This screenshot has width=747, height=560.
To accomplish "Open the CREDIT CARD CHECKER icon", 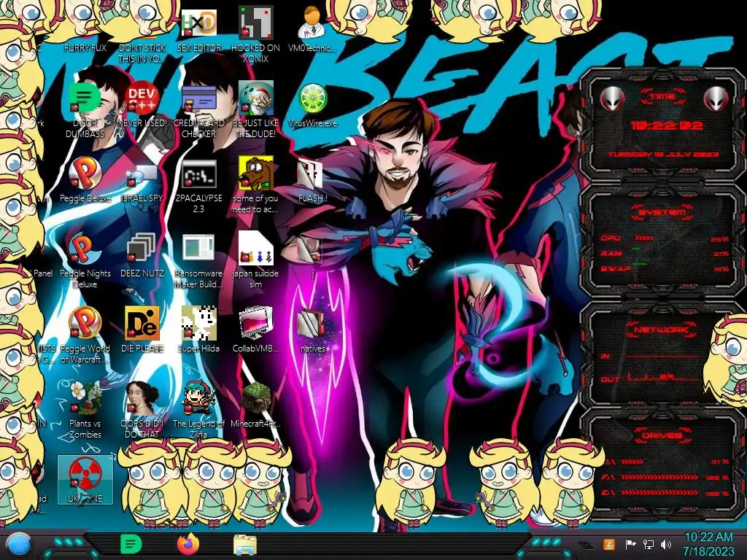I will click(199, 99).
